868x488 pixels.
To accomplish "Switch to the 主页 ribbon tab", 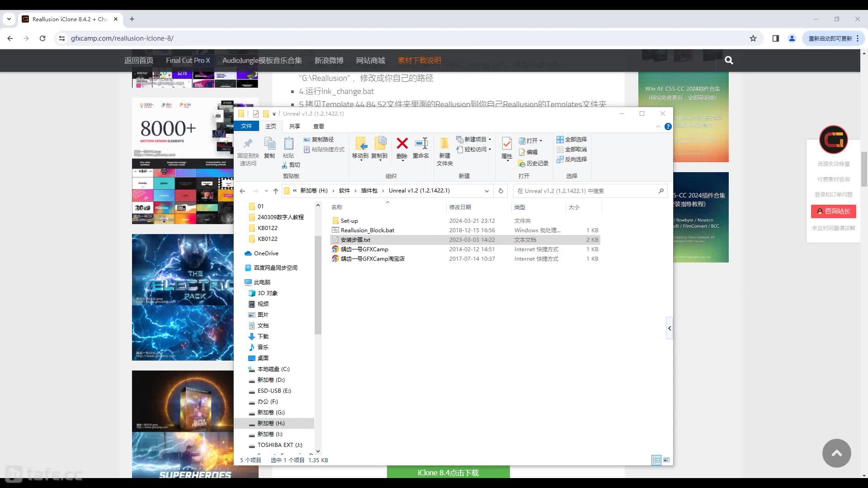I will tap(271, 127).
